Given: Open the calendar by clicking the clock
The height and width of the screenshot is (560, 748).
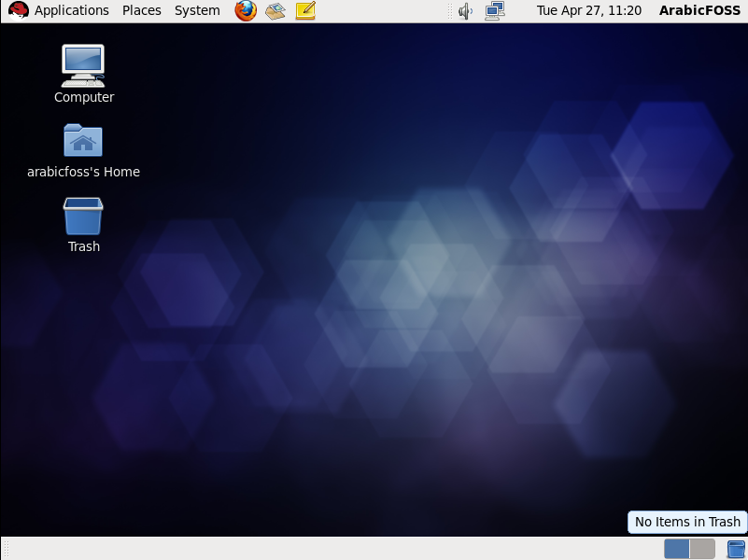Looking at the screenshot, I should click(x=589, y=10).
